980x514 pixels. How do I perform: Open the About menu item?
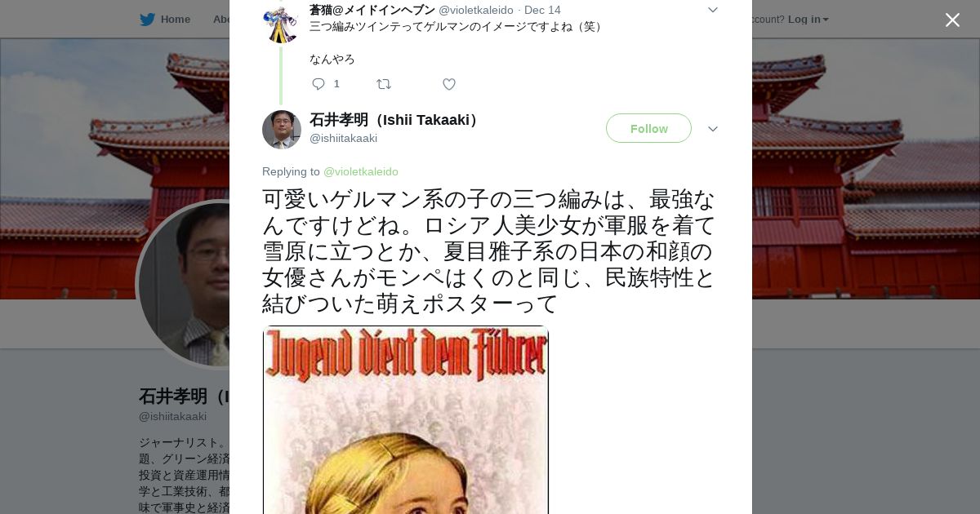(x=222, y=19)
